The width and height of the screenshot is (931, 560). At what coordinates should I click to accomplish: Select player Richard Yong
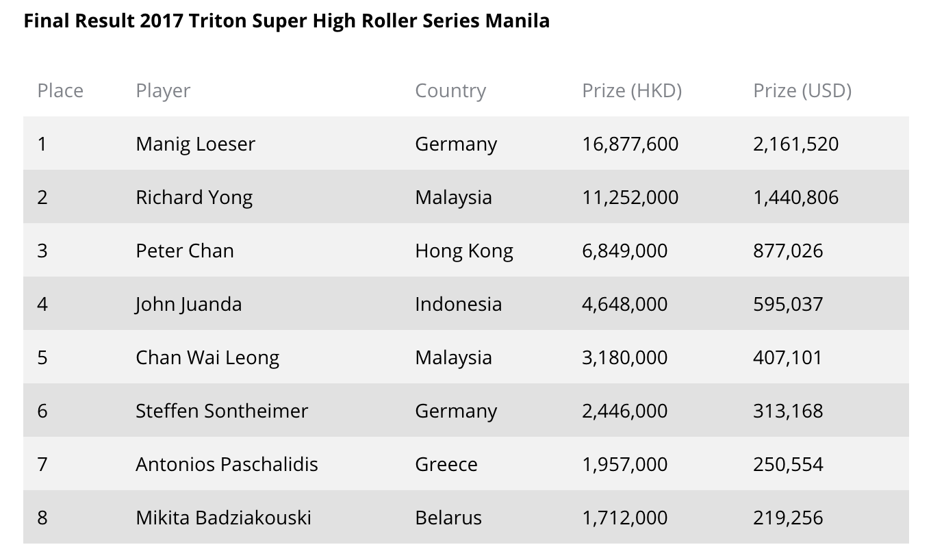pos(194,197)
